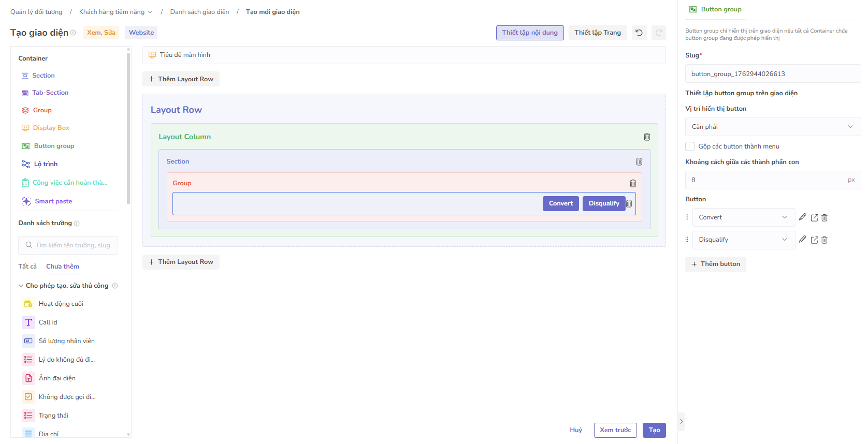Open the Vị trí hiển thị button dropdown
The height and width of the screenshot is (444, 868).
coord(772,127)
